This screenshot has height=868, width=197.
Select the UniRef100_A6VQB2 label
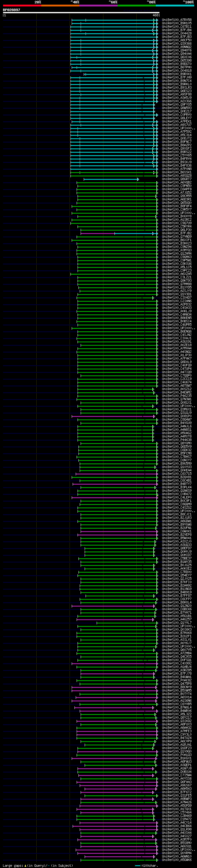[x=176, y=182]
